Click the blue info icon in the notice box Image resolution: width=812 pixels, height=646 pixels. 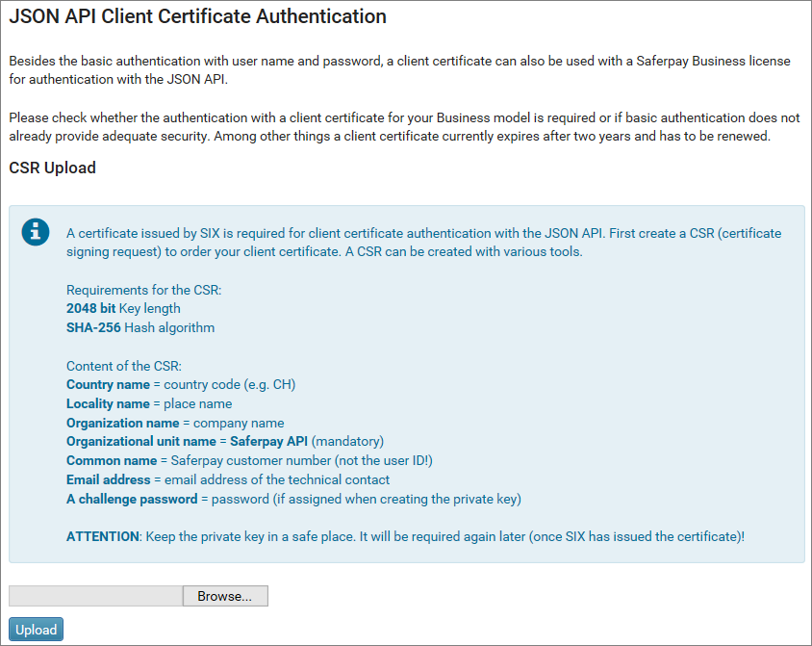click(36, 232)
